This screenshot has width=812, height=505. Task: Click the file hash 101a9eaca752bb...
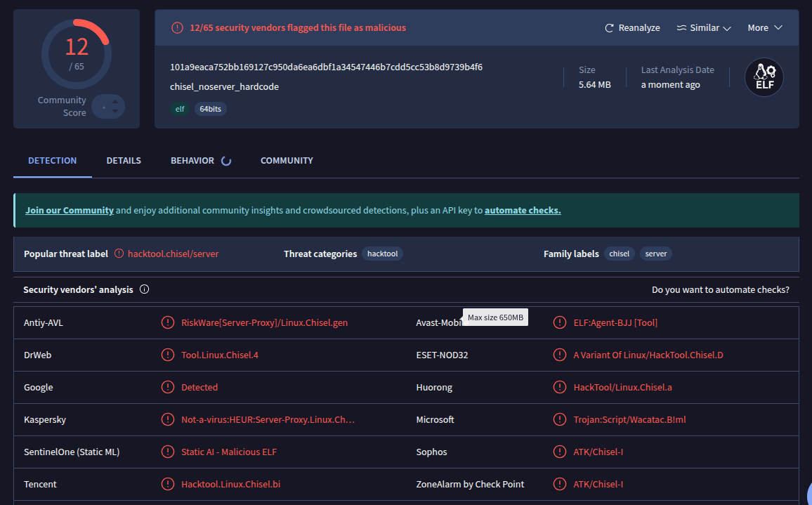click(x=326, y=67)
